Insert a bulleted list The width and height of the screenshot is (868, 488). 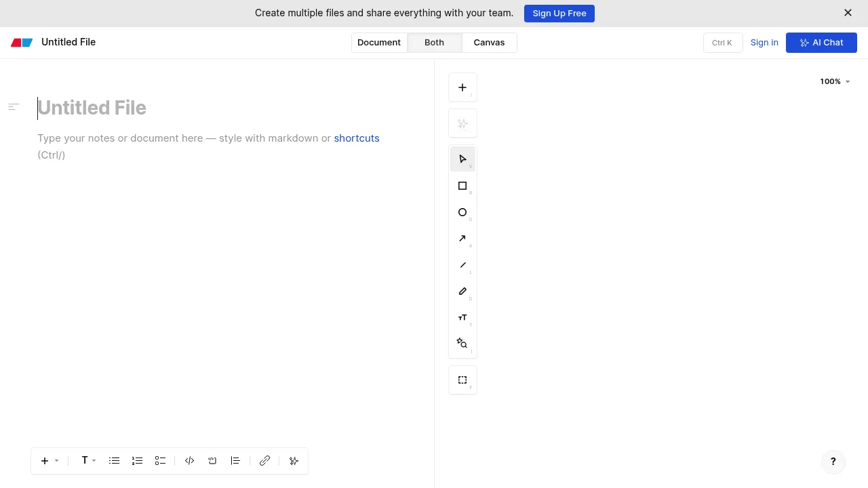(114, 461)
